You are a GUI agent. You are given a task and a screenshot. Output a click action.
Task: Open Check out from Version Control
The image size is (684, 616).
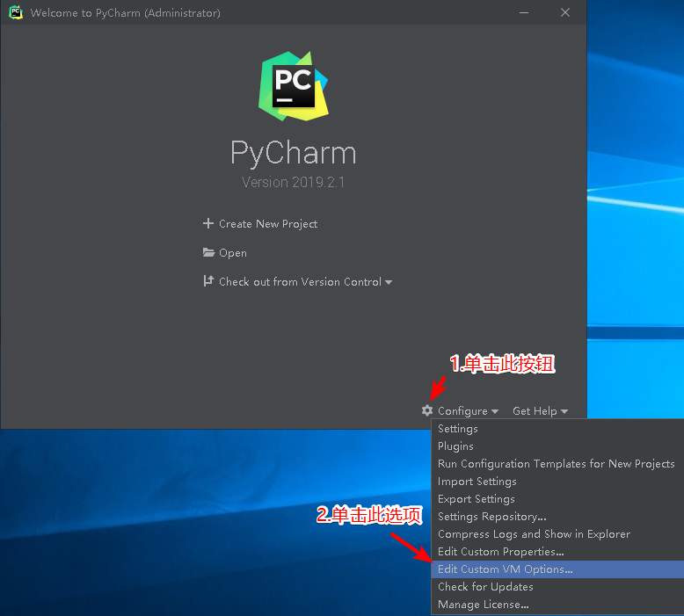pyautogui.click(x=300, y=281)
